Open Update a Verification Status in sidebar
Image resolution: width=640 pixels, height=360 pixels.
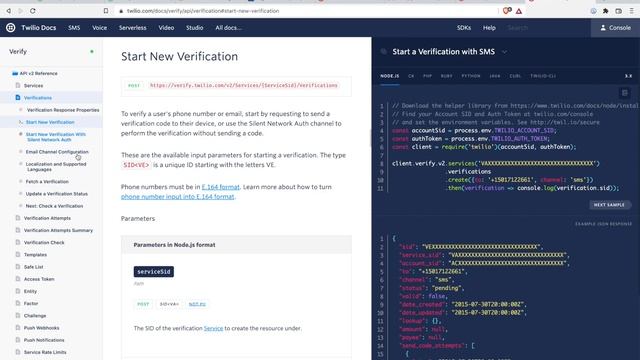point(57,194)
